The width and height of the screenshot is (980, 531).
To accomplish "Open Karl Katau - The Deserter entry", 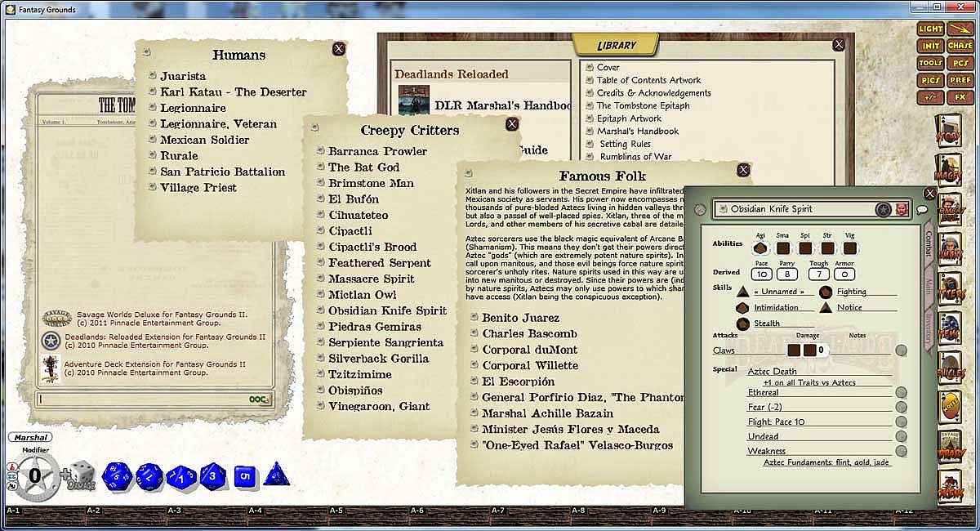I will pos(234,92).
